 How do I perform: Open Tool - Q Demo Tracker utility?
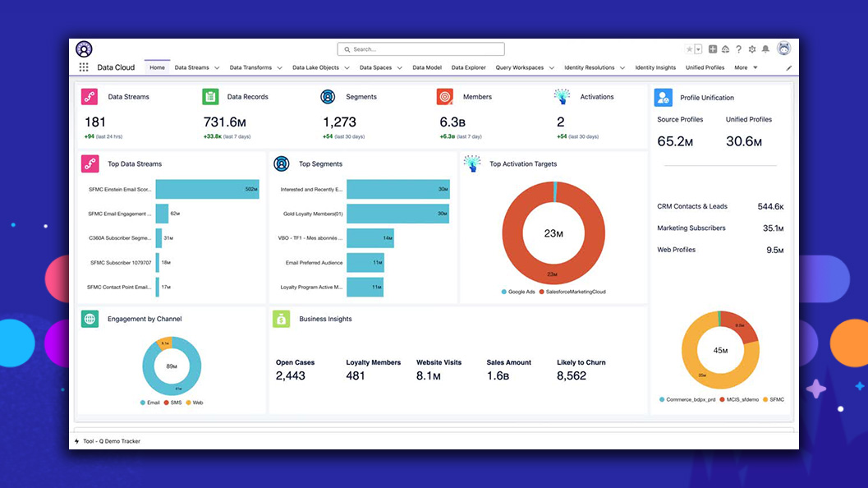pos(112,441)
